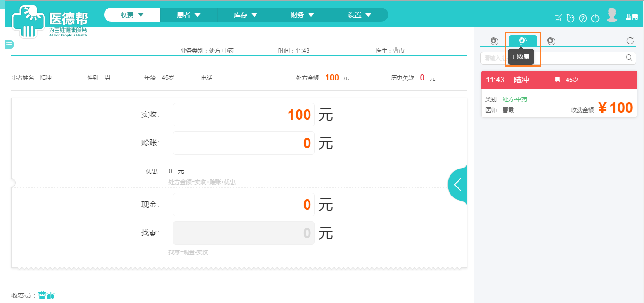Click the 处方金额 100 value
Viewport: 644px width, 303px height.
click(x=332, y=78)
